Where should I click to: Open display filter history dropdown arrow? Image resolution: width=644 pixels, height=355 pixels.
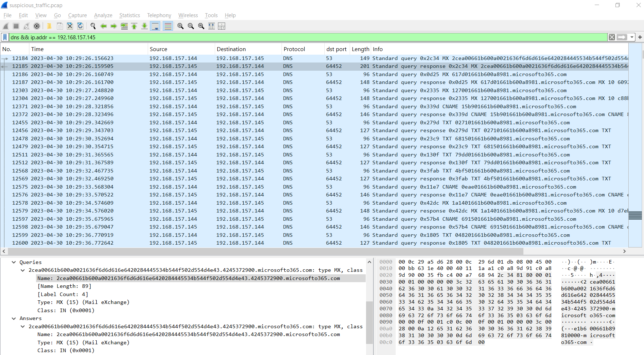tap(632, 37)
